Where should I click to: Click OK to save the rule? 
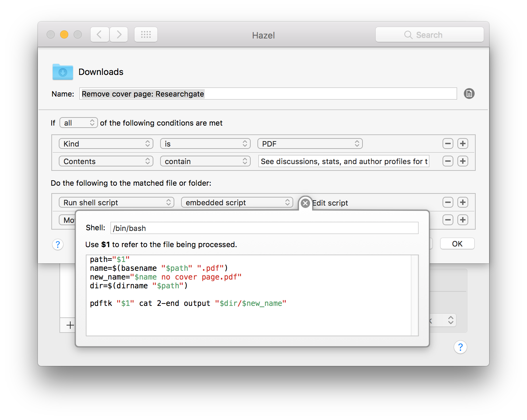click(457, 244)
